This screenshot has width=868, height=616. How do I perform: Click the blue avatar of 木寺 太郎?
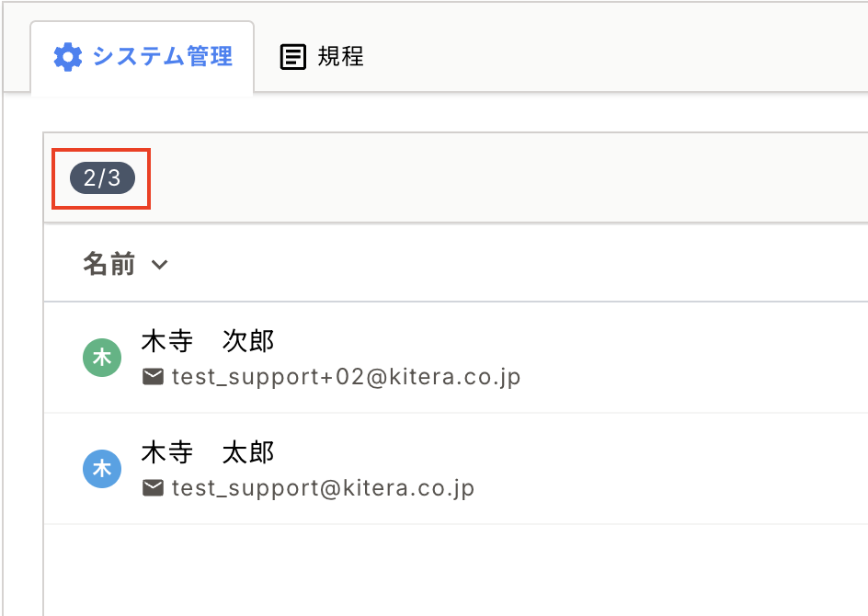pyautogui.click(x=102, y=469)
